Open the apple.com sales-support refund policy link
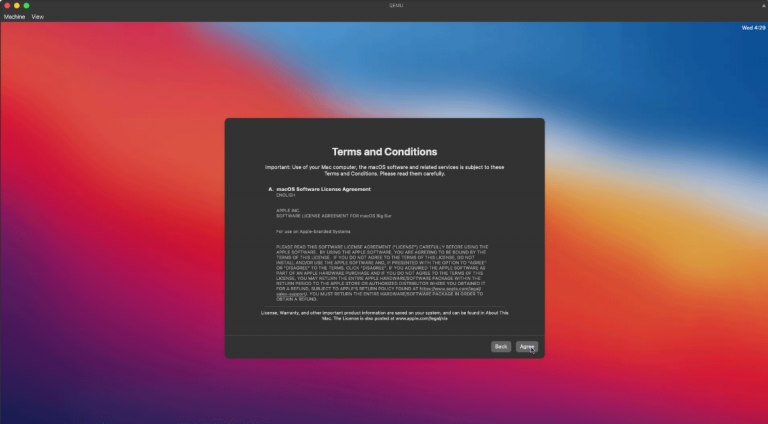This screenshot has width=768, height=424. point(451,289)
